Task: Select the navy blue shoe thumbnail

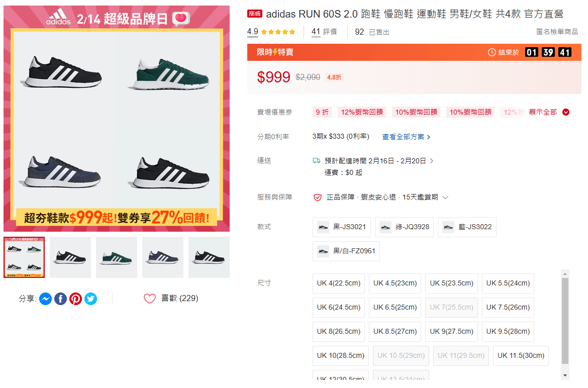Action: 163,257
